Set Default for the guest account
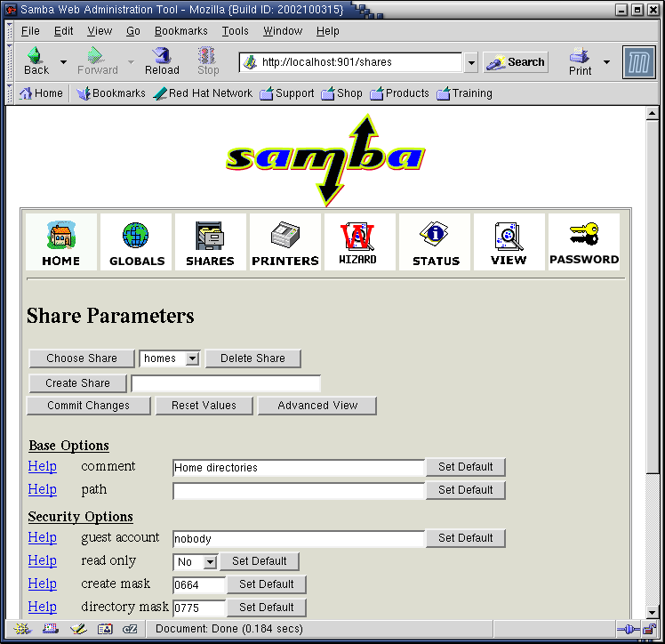 (466, 538)
